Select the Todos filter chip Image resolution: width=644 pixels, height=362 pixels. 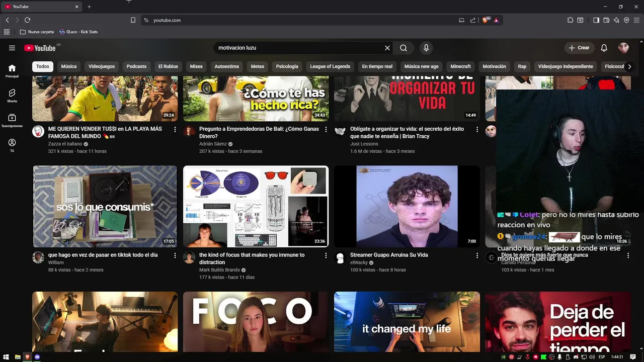(x=43, y=66)
